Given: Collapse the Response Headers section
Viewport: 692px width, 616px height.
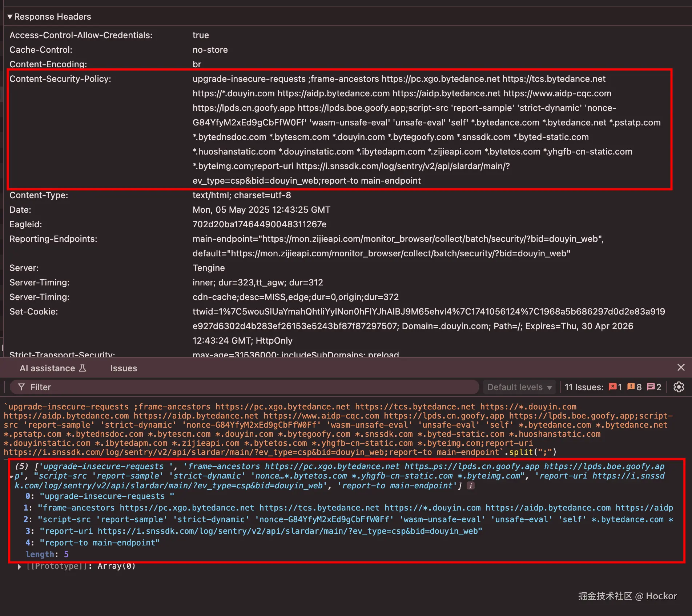Looking at the screenshot, I should point(10,17).
